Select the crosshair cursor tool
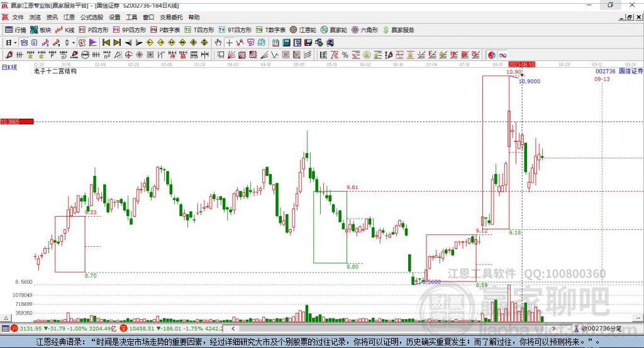644x348 pixels. [x=229, y=43]
